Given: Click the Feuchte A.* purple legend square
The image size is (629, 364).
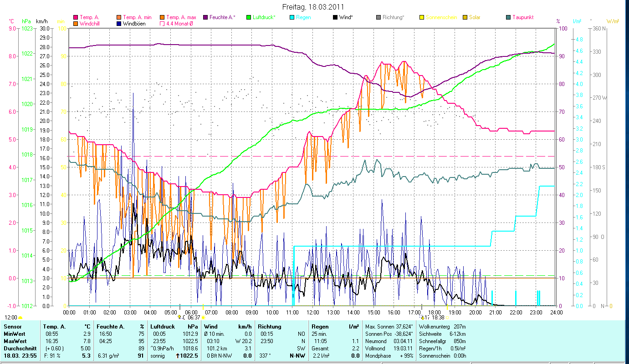Looking at the screenshot, I should coord(205,18).
